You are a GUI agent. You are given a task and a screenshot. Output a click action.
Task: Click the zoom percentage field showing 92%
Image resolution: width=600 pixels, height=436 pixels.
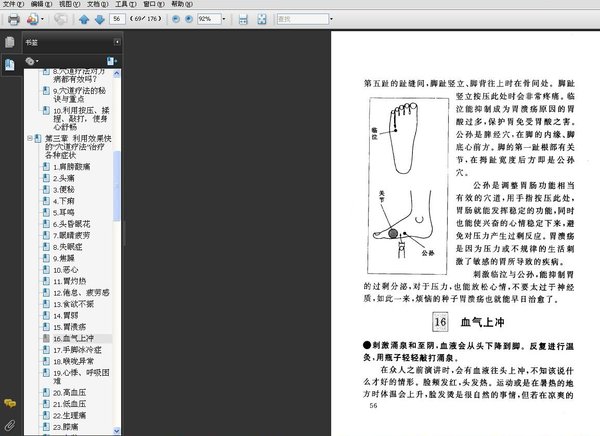coord(209,19)
